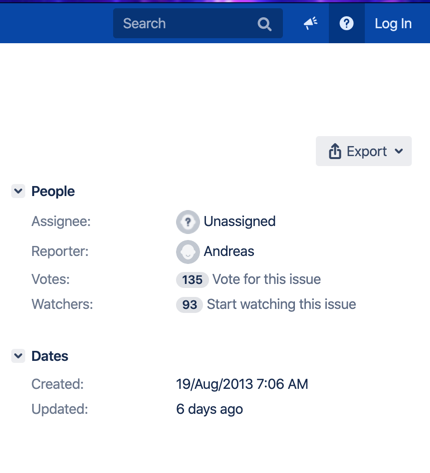Click Vote for this issue link

point(267,279)
